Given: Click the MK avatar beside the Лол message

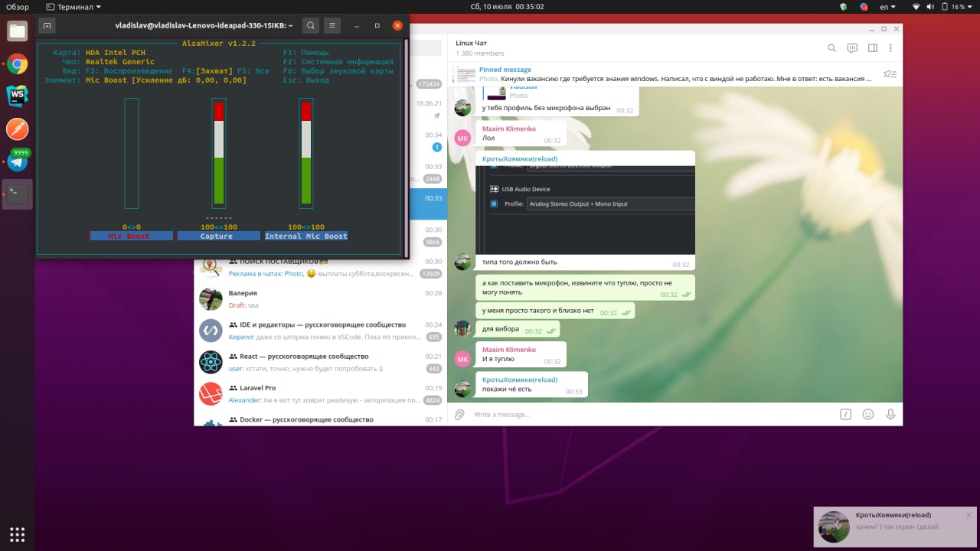Looking at the screenshot, I should 462,138.
